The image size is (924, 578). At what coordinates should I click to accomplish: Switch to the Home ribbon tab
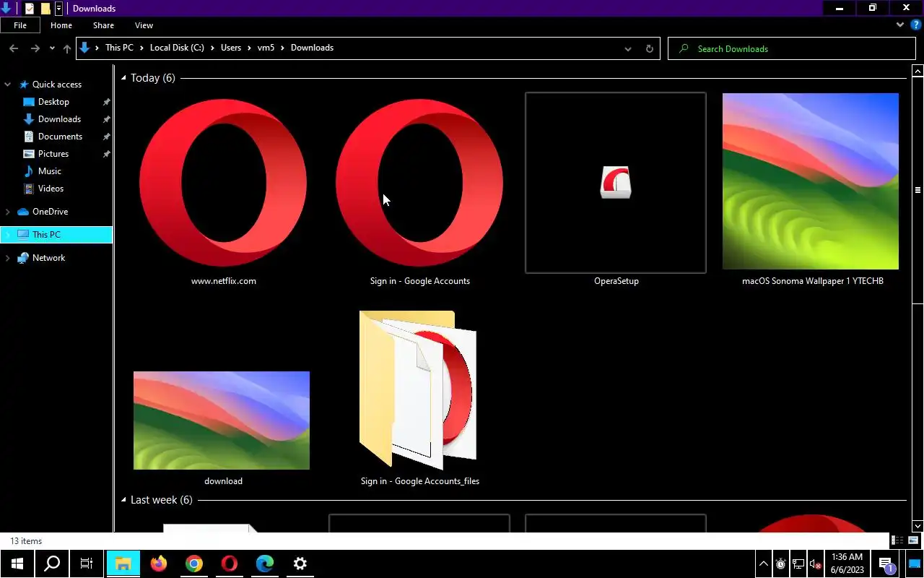point(61,25)
